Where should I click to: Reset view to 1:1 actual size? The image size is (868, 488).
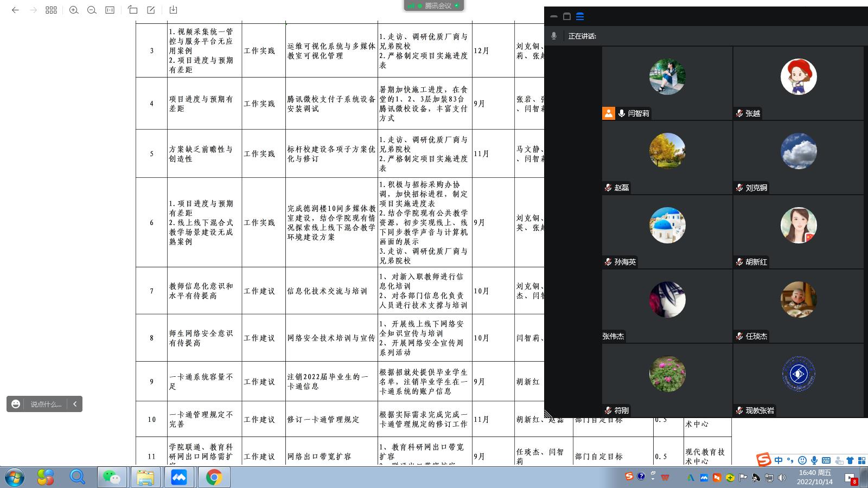110,10
